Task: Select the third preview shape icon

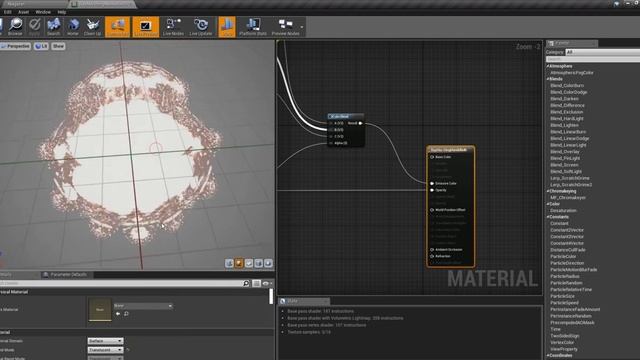Action: (249, 263)
